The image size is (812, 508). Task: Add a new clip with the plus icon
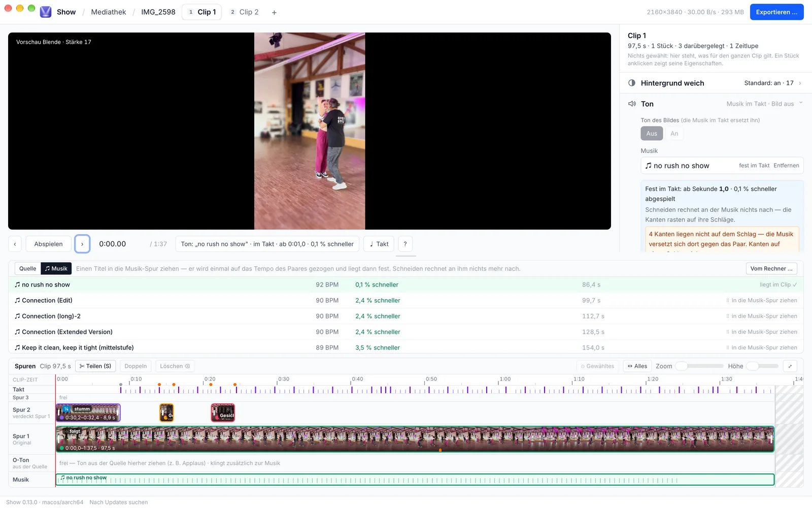coord(274,12)
